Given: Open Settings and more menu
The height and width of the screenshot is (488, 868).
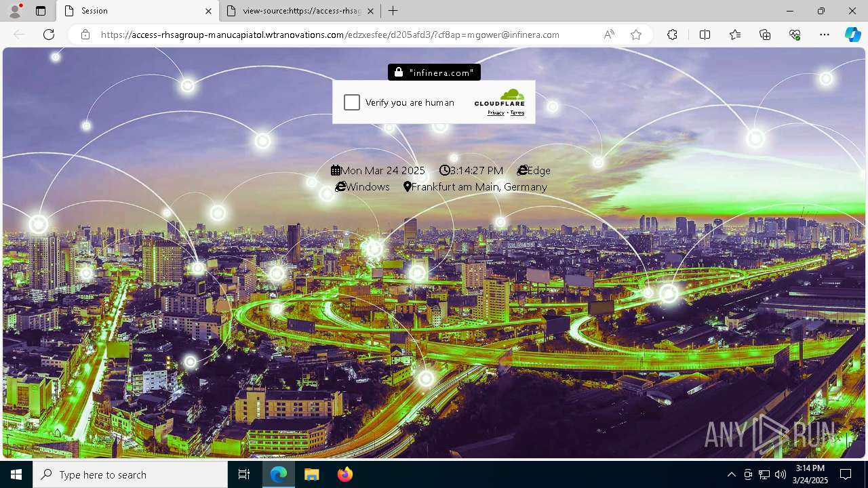Looking at the screenshot, I should pyautogui.click(x=825, y=35).
